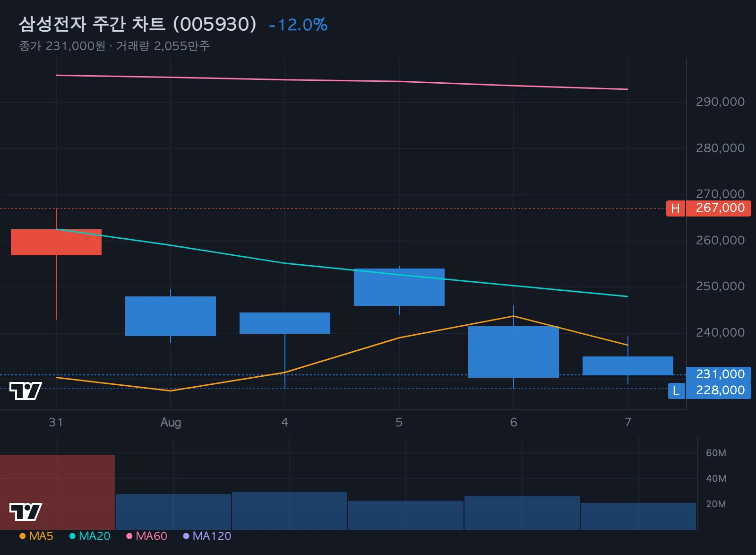Select the blue candlestick on day 7

point(628,366)
